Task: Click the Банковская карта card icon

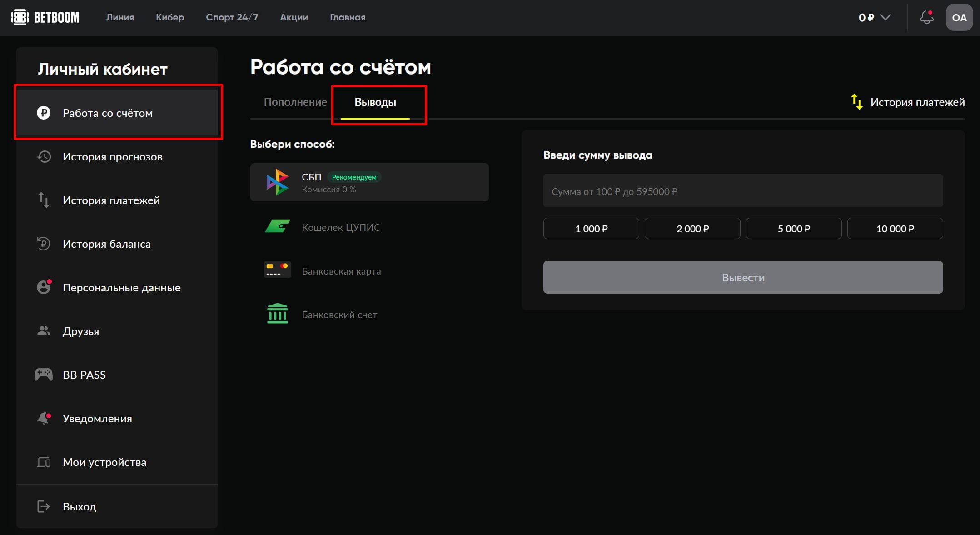Action: coord(278,270)
